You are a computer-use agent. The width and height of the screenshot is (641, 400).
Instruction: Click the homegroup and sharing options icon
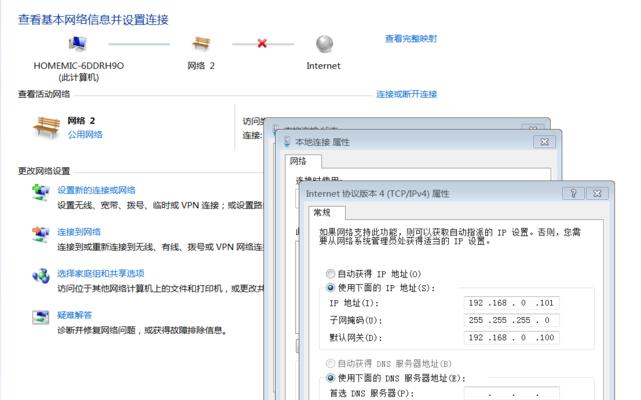(x=40, y=275)
